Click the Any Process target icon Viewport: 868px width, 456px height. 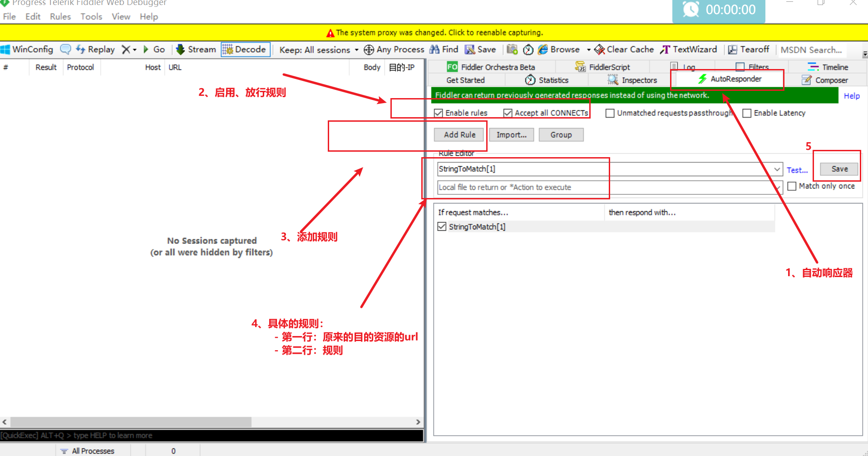(369, 50)
